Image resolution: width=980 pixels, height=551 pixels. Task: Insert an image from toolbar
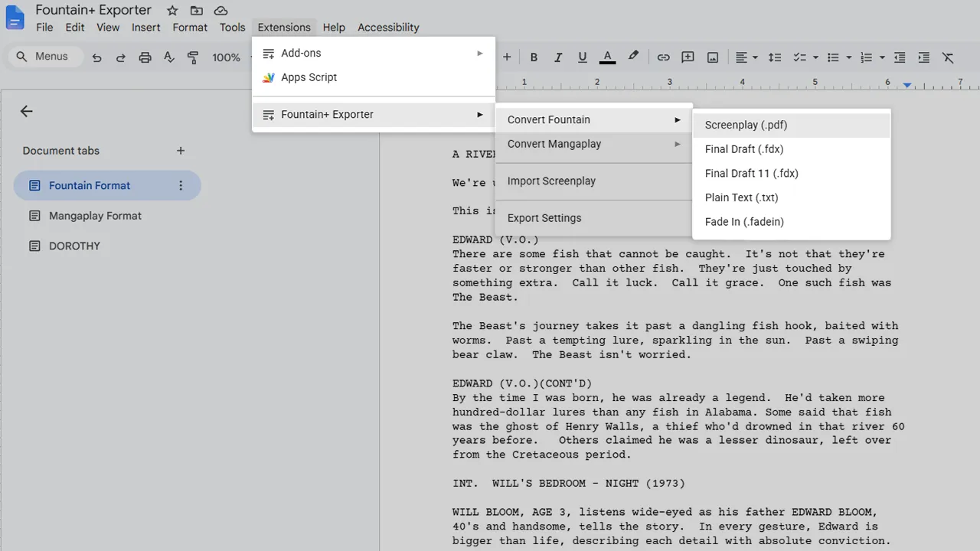712,57
